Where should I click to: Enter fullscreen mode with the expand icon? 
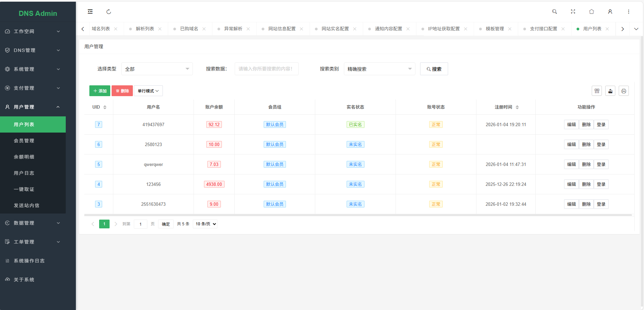(573, 11)
